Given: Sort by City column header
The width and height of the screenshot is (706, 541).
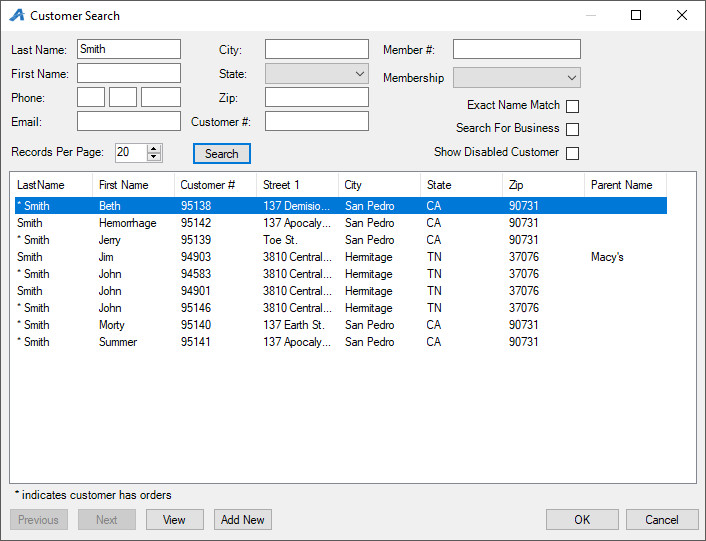Looking at the screenshot, I should click(379, 185).
